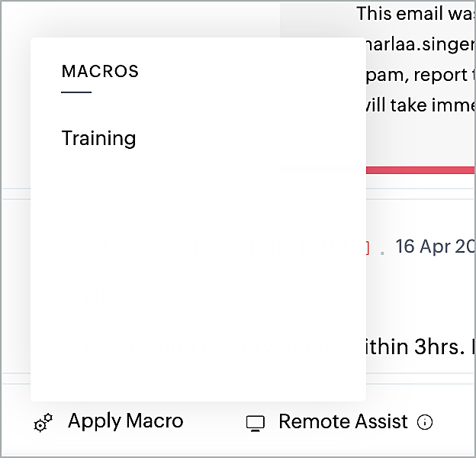Click the blank margin left of the macros popup
The height and width of the screenshot is (458, 476).
(14, 229)
